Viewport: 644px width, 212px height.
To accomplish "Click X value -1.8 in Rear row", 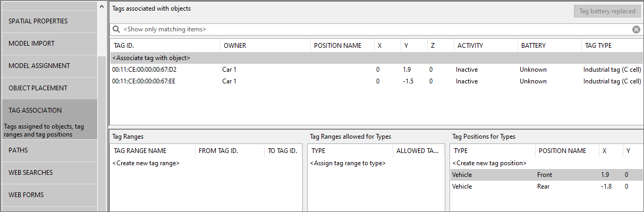I will pyautogui.click(x=606, y=186).
